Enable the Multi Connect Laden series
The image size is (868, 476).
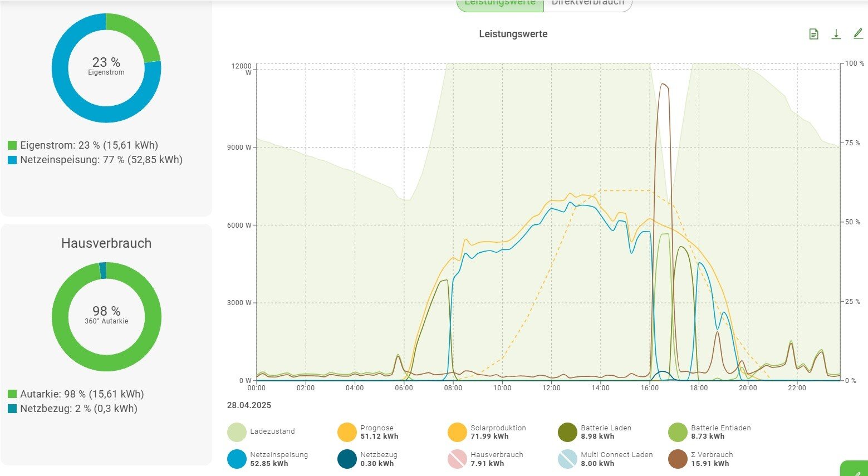click(x=567, y=459)
